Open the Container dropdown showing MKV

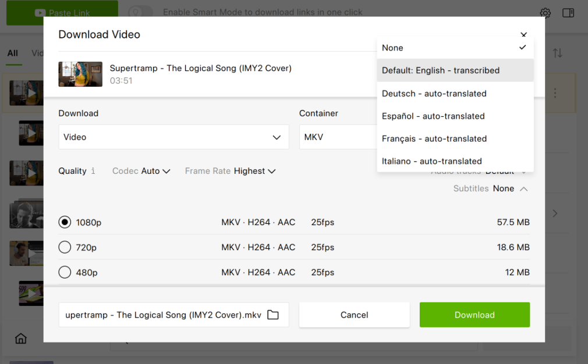pyautogui.click(x=338, y=137)
